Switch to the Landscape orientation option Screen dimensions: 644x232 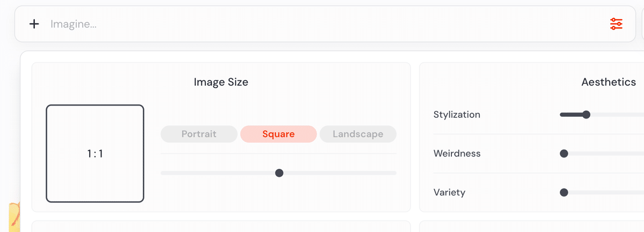click(x=358, y=134)
